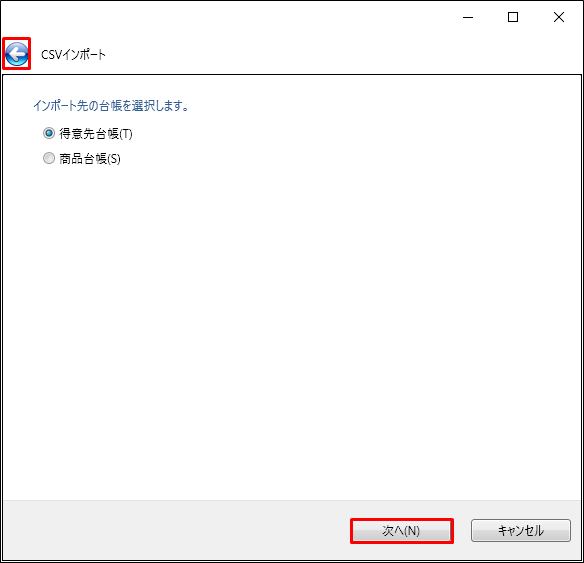Click the CSVインポート wizard title text
584x563 pixels.
(73, 55)
